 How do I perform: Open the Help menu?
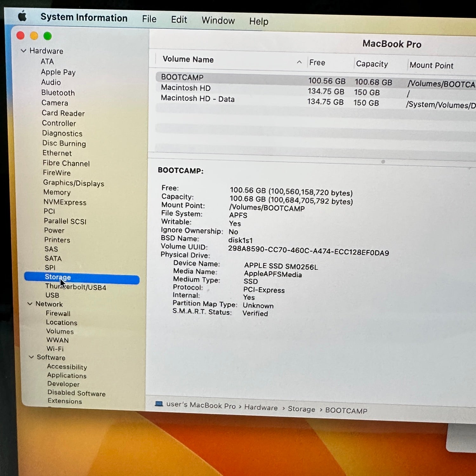259,22
